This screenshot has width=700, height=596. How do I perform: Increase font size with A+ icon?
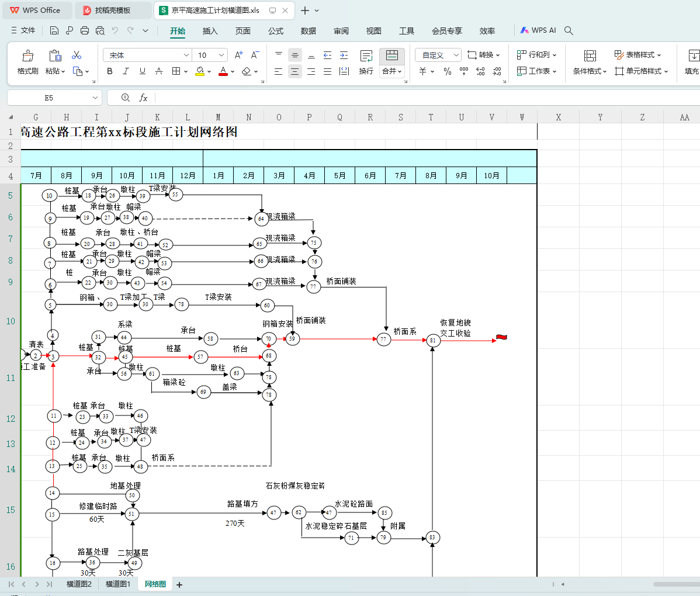[238, 55]
